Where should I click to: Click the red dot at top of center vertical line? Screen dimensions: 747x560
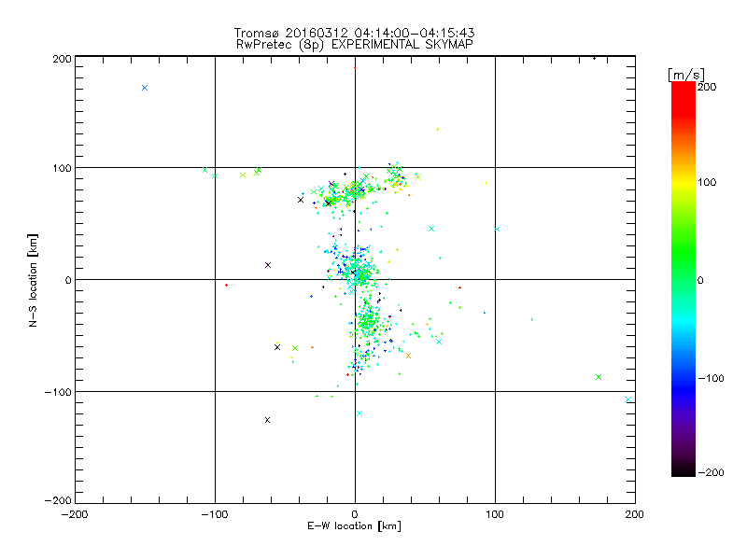pos(355,67)
